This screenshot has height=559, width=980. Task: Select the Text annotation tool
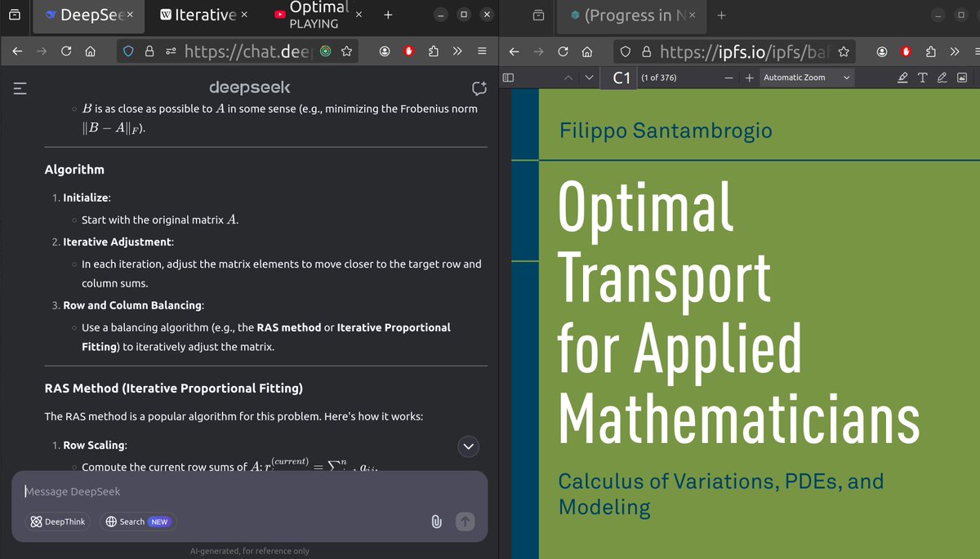(923, 77)
